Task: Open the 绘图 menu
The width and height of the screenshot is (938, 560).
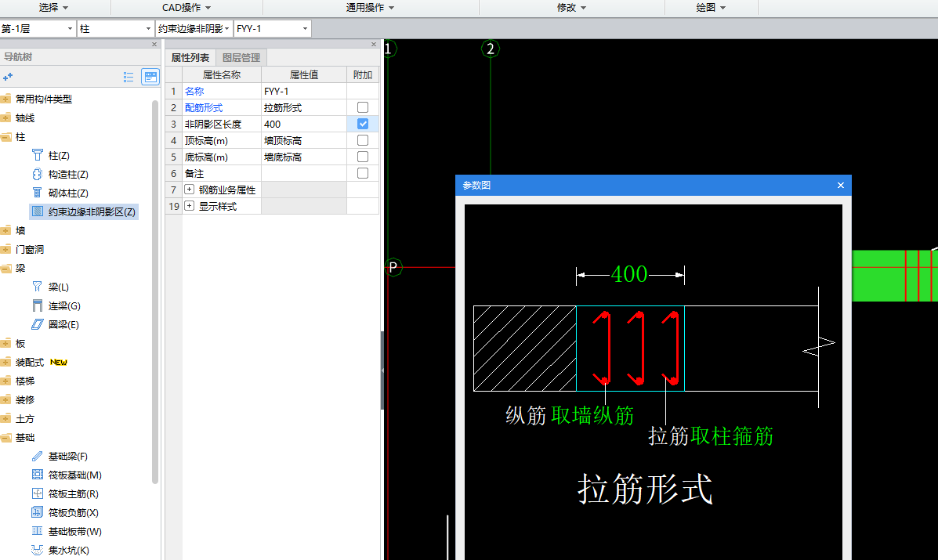Action: tap(711, 8)
